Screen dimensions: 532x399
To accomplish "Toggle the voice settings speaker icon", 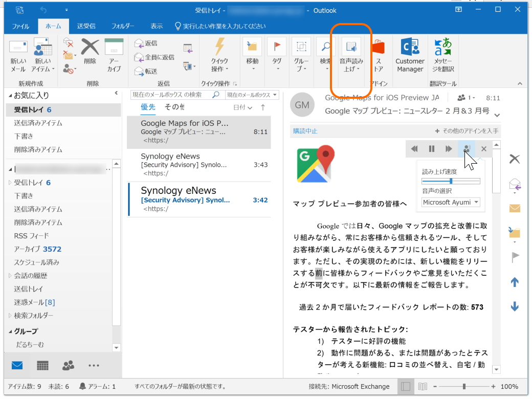I will tap(467, 148).
